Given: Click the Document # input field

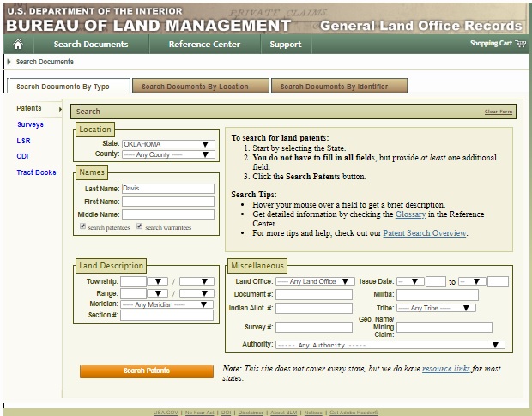Looking at the screenshot, I should coord(314,294).
